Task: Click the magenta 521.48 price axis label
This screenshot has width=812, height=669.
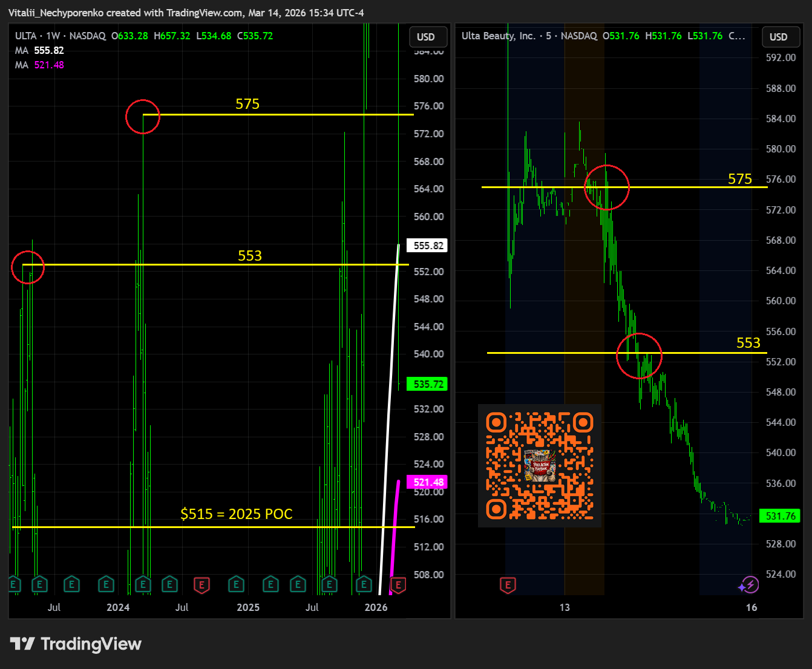Action: (x=428, y=482)
